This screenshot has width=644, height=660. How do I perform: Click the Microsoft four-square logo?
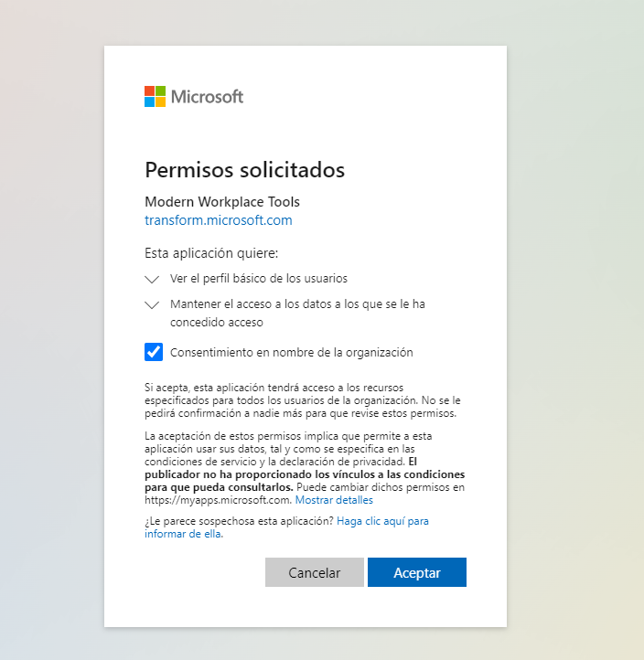click(155, 96)
